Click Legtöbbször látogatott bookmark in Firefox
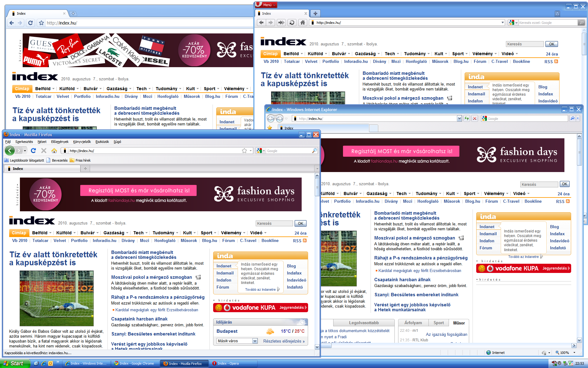Viewport: 588px width, 368px height. point(24,160)
